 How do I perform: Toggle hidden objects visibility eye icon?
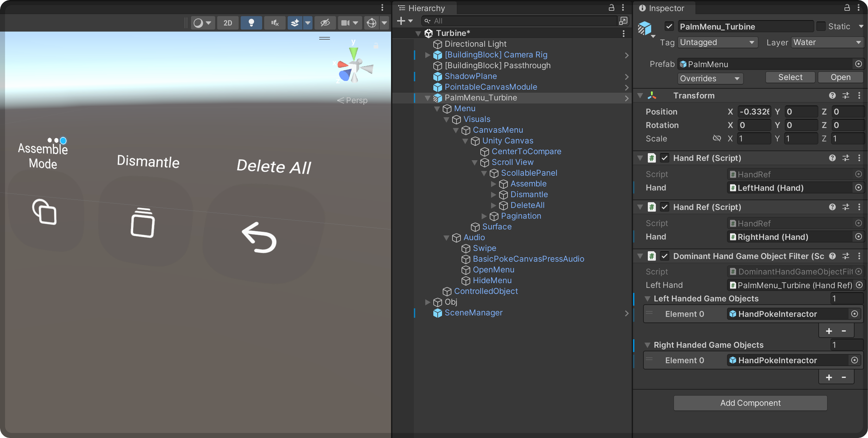pyautogui.click(x=325, y=23)
